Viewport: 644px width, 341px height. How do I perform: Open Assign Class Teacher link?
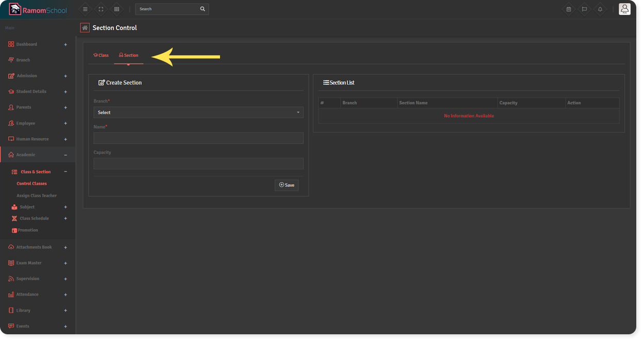[37, 196]
